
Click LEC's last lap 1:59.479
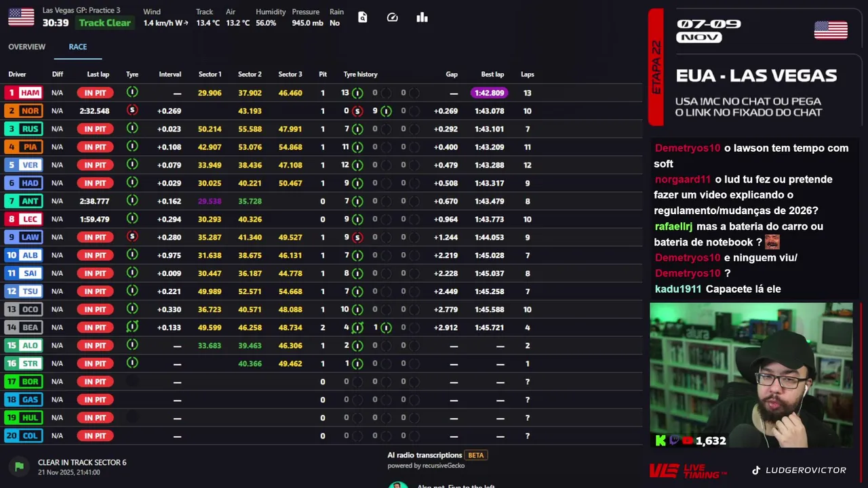point(94,220)
